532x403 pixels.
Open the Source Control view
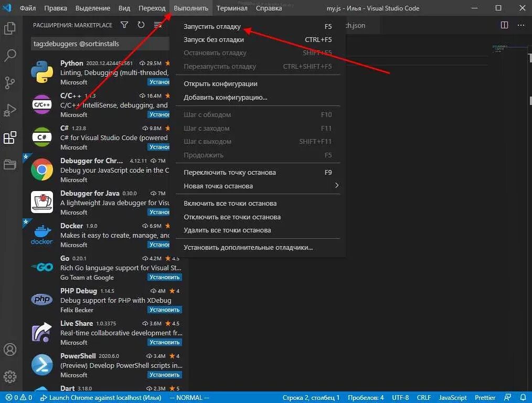[10, 82]
